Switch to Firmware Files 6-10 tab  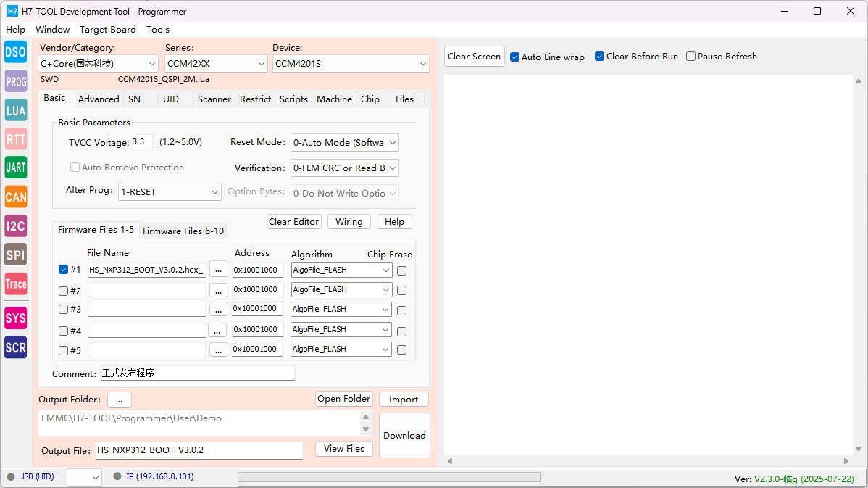[183, 231]
